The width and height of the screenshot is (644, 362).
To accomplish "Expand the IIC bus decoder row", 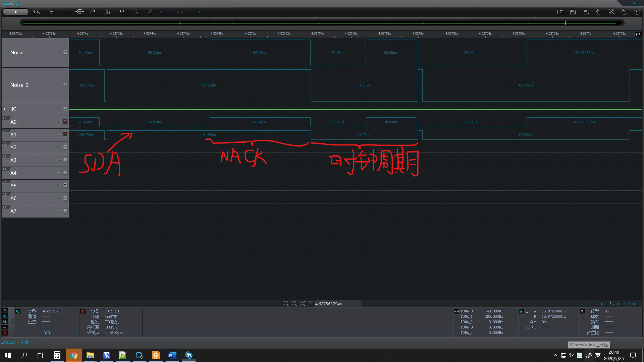I will 4,109.
